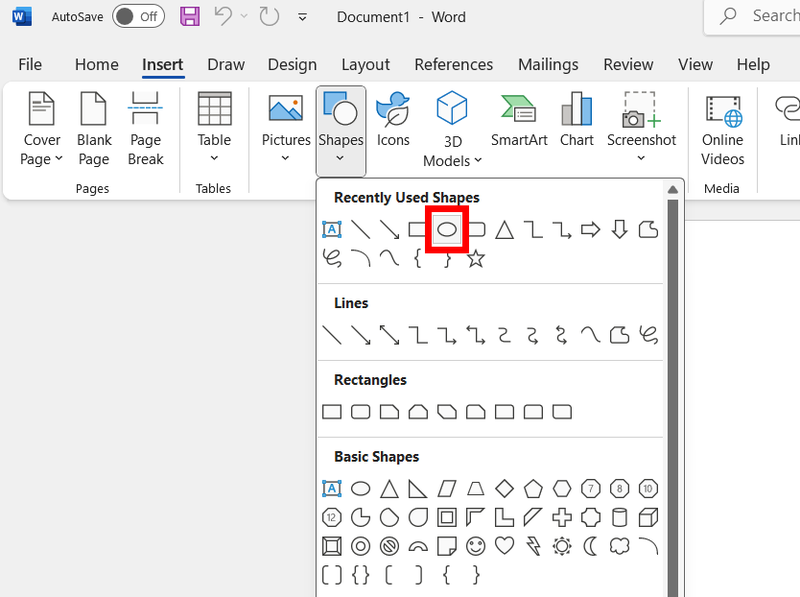Pick the Text Box icon in Recently Used Shapes
800x597 pixels.
click(332, 230)
